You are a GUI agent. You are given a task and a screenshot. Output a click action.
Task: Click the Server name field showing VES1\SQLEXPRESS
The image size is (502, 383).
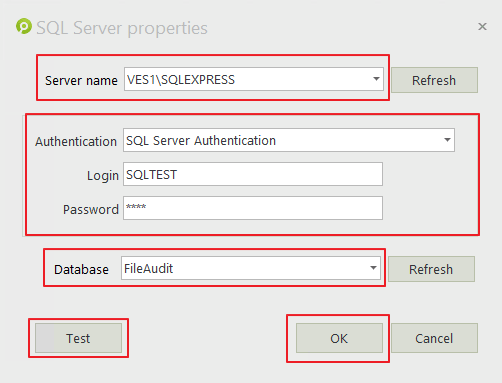254,79
